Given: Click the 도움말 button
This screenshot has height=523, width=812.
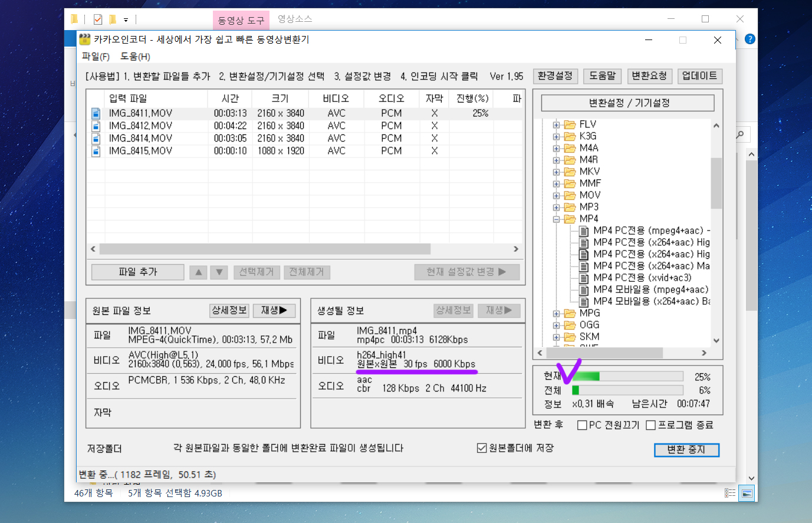Looking at the screenshot, I should (603, 76).
